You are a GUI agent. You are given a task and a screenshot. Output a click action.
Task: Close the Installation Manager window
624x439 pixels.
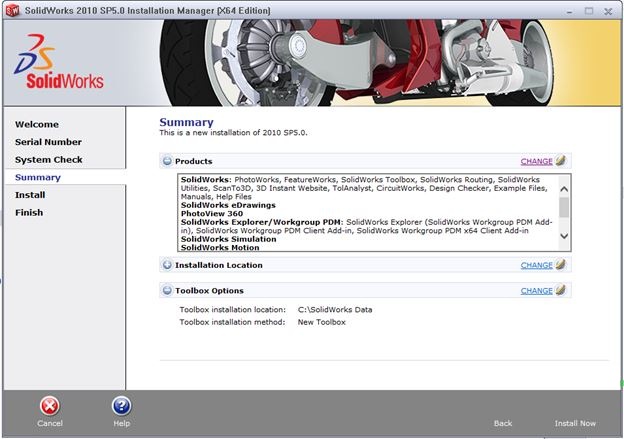pyautogui.click(x=608, y=11)
